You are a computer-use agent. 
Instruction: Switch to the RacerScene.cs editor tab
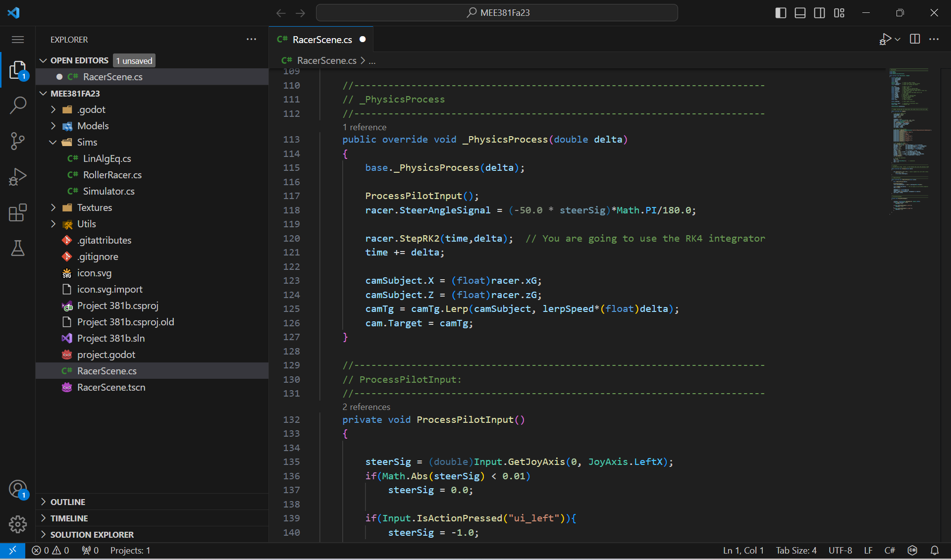pyautogui.click(x=321, y=39)
